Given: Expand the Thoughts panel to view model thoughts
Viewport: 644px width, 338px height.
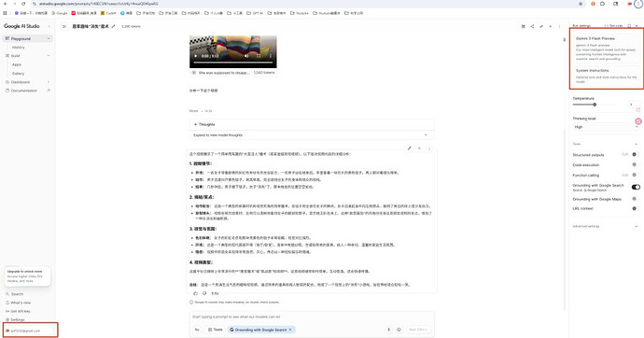Looking at the screenshot, I should [x=312, y=134].
